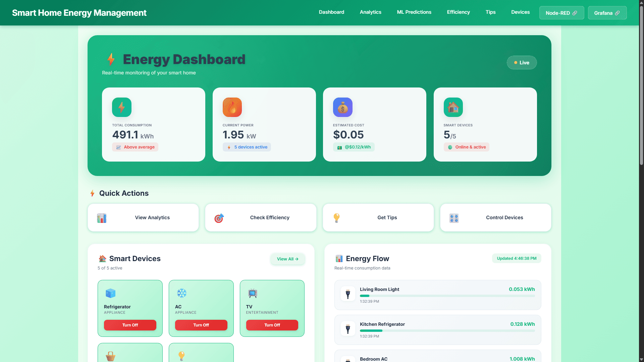Viewport: 644px width, 362px height.
Task: Click the house Smart Devices icon
Action: (x=453, y=107)
